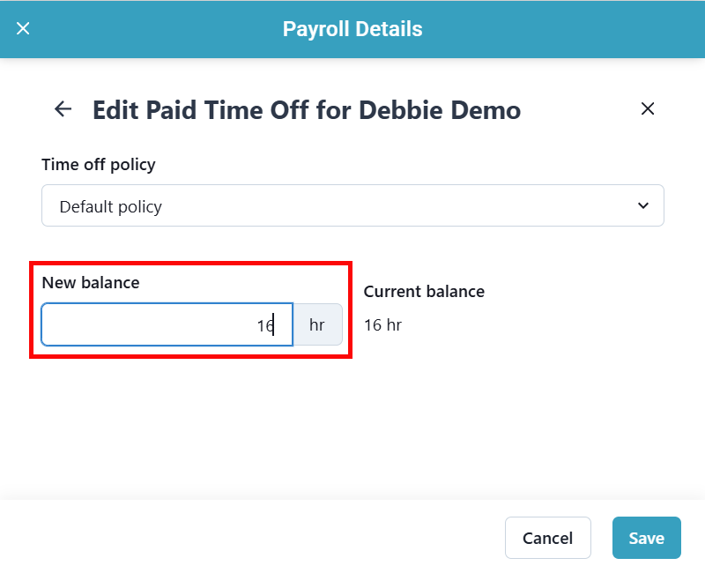Image resolution: width=705 pixels, height=588 pixels.
Task: Click the blank footer area beside Cancel
Action: (x=264, y=538)
